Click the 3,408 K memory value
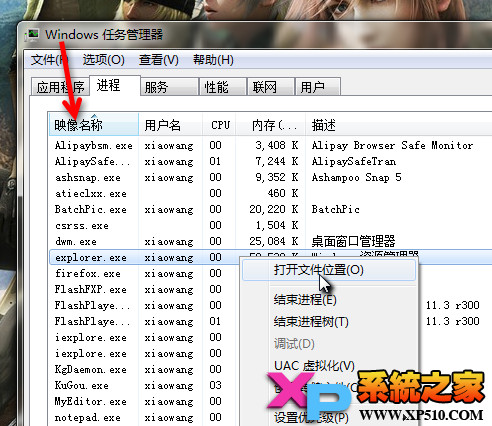The width and height of the screenshot is (492, 426). pyautogui.click(x=277, y=145)
